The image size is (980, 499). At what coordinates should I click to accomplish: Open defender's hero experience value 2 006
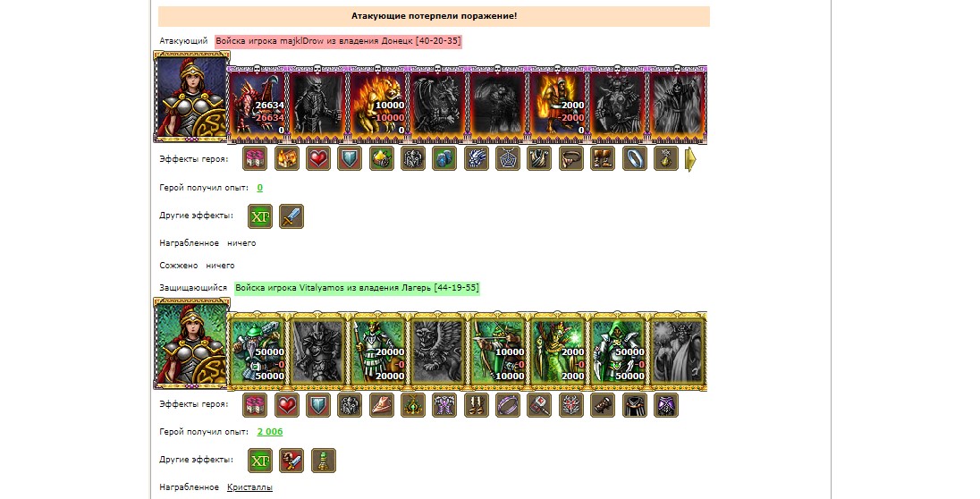(270, 431)
